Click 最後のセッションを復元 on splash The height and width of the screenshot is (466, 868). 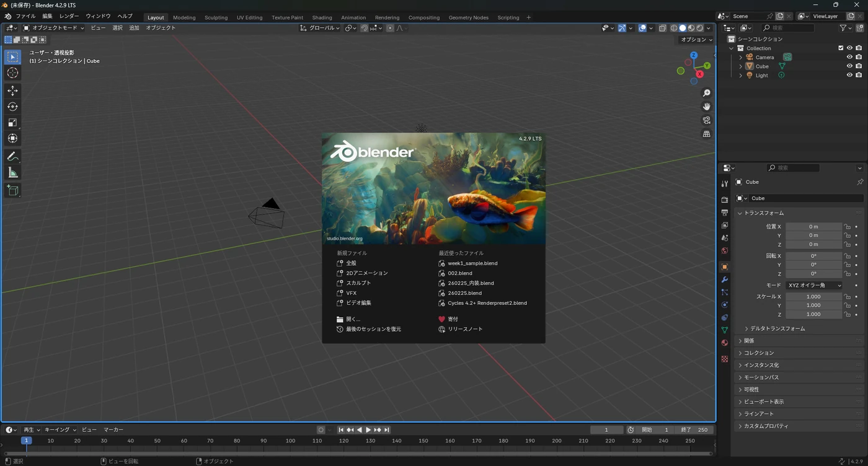[373, 329]
